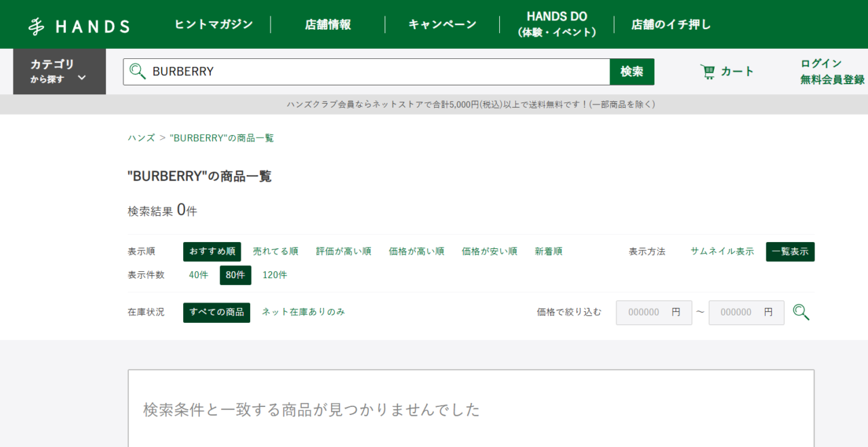Click the ログイン link

click(x=821, y=64)
